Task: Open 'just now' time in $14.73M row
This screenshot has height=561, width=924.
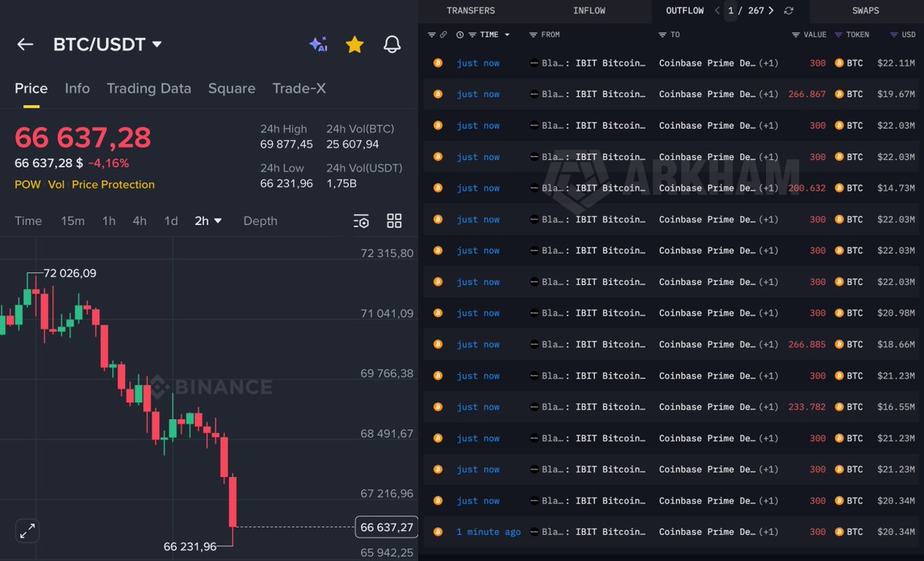Action: [478, 188]
